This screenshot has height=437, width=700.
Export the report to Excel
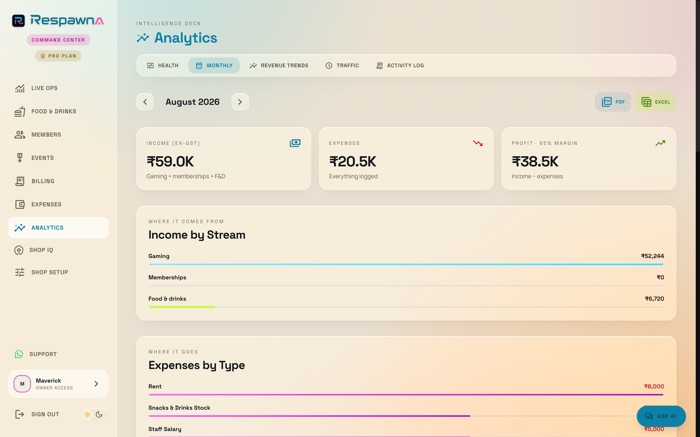pos(655,102)
